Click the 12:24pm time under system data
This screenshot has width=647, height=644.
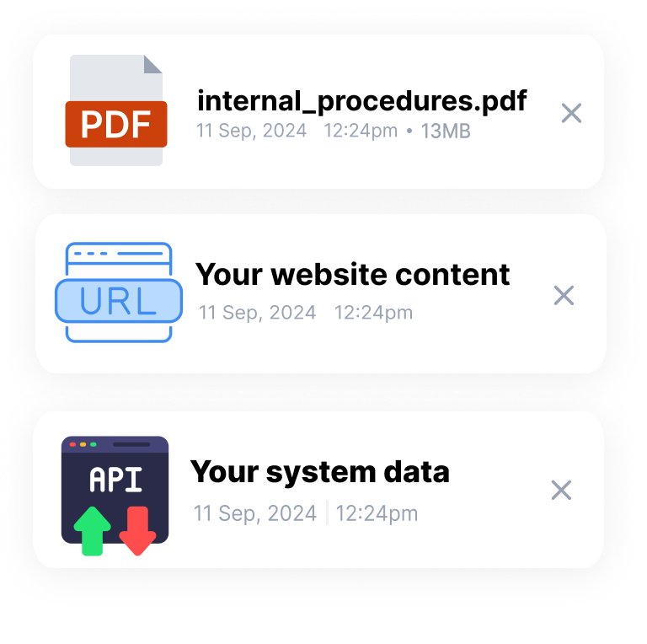377,514
